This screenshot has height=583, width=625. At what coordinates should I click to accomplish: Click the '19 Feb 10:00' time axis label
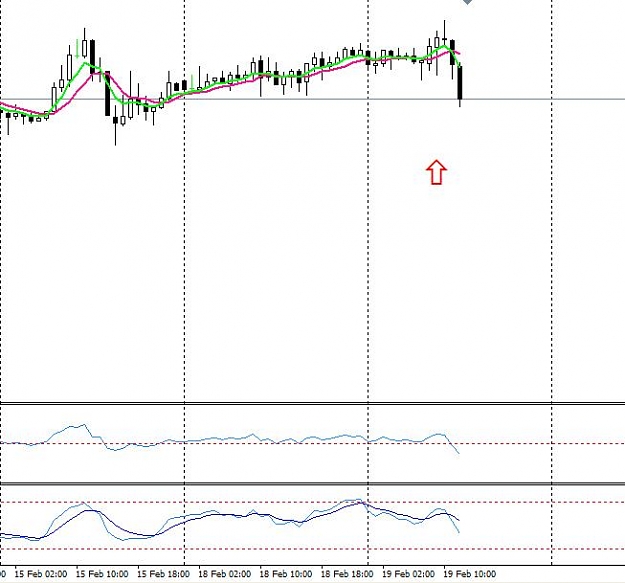(x=470, y=574)
